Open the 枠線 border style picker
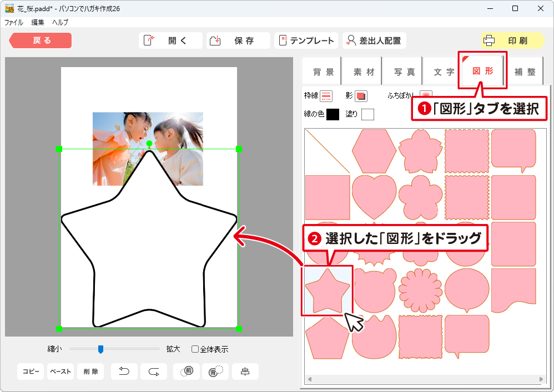554x392 pixels. point(326,96)
